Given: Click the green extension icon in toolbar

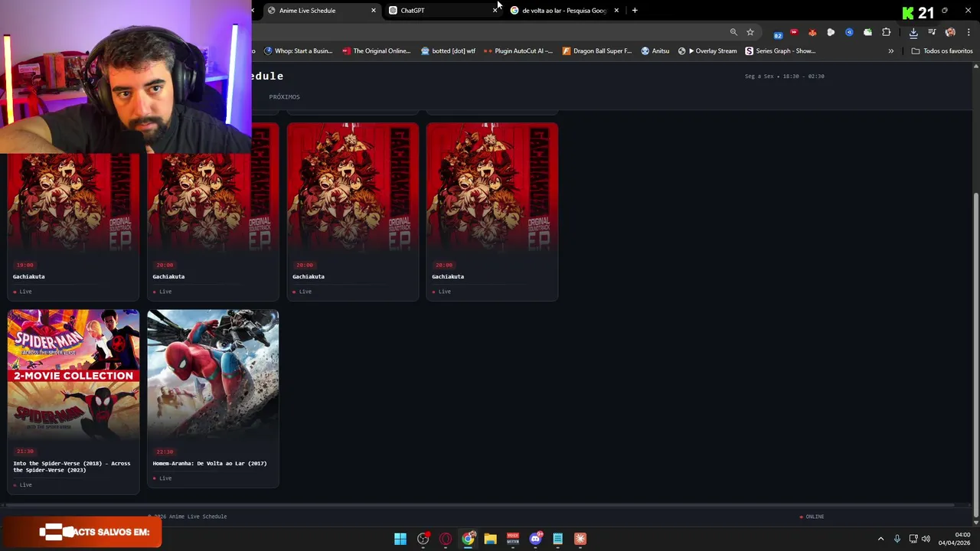Looking at the screenshot, I should (867, 32).
